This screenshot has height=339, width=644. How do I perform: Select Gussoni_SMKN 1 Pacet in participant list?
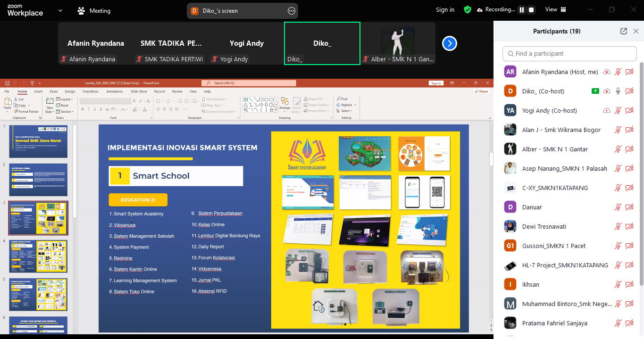569,246
